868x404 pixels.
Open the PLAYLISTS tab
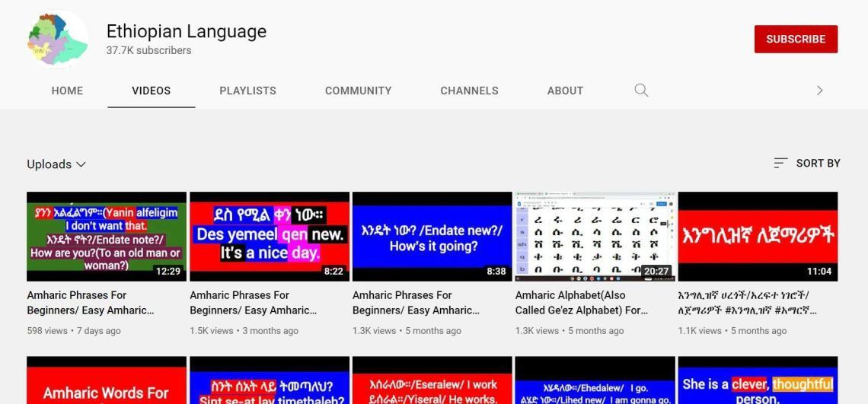pyautogui.click(x=247, y=91)
